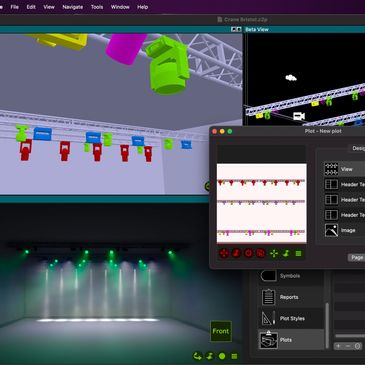Screen dimensions: 365x365
Task: Open the Plot Styles ruler icon
Action: [268, 318]
